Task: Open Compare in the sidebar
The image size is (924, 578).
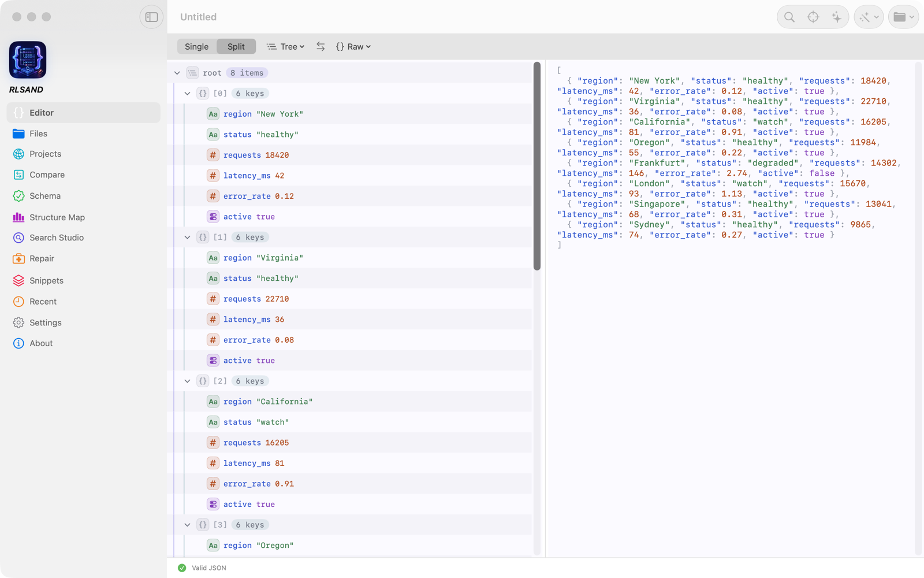Action: 84,175
